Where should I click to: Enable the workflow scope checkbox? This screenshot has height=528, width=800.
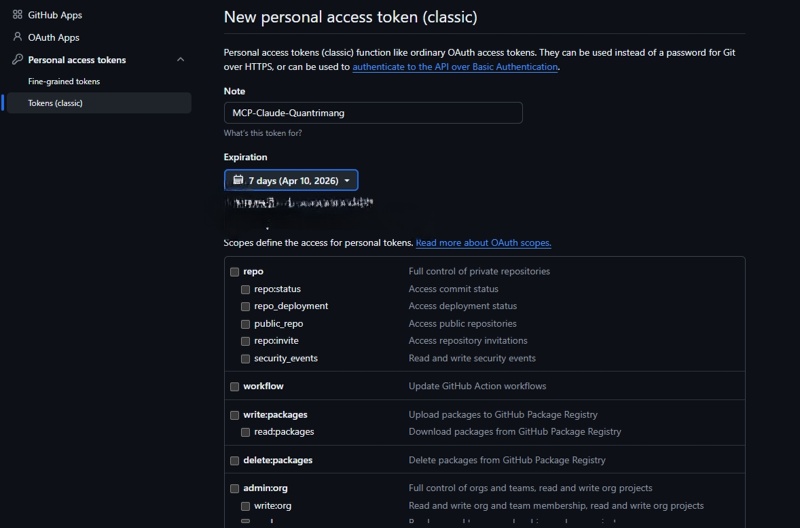point(234,386)
